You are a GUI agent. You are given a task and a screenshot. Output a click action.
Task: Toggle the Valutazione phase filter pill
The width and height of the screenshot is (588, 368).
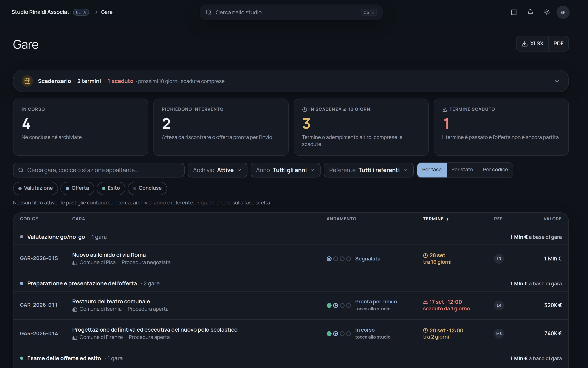point(36,188)
